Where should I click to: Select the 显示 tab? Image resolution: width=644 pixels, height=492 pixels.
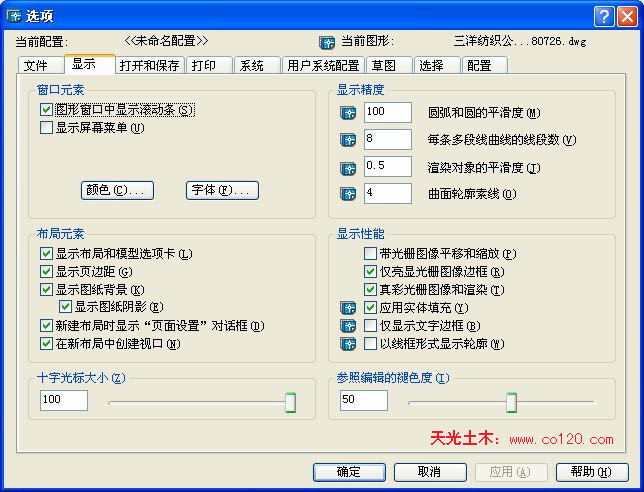pos(90,64)
